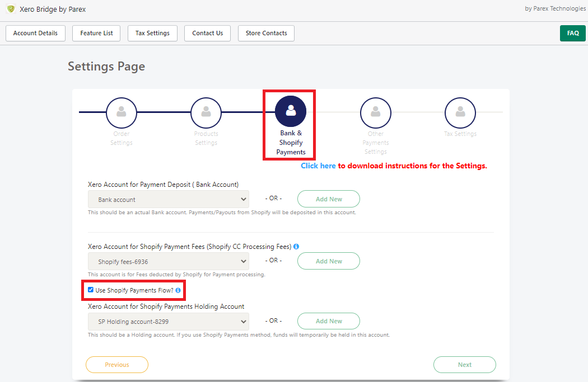Open the FAQ page
The height and width of the screenshot is (382, 588).
572,33
